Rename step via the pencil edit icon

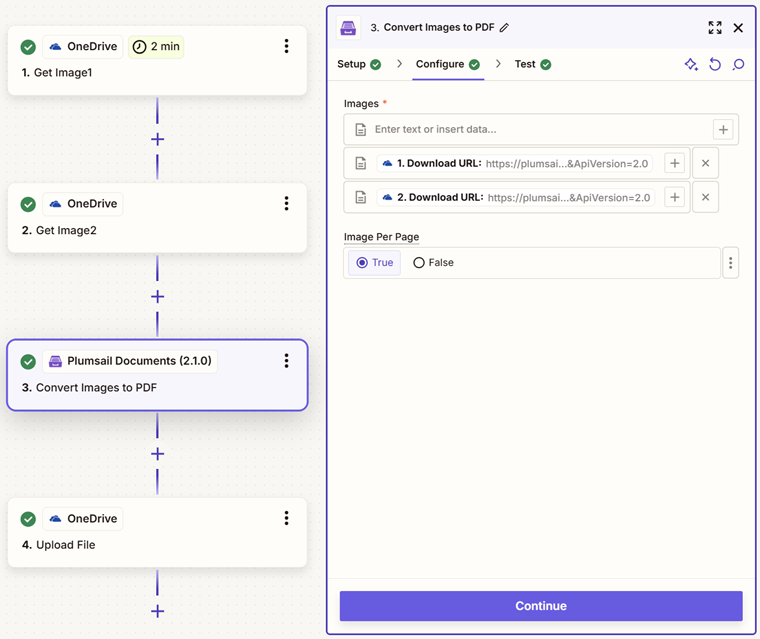[x=505, y=28]
